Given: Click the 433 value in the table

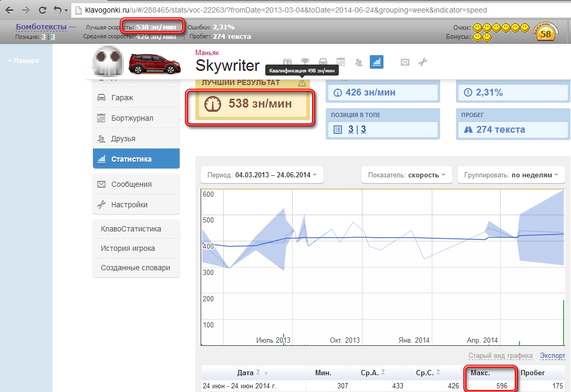Looking at the screenshot, I should (x=398, y=386).
